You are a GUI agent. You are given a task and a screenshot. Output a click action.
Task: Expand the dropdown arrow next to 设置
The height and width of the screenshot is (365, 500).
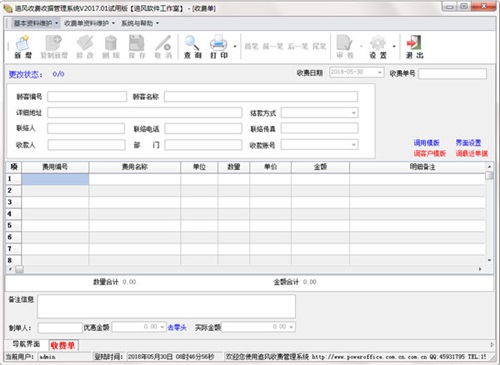(x=394, y=46)
